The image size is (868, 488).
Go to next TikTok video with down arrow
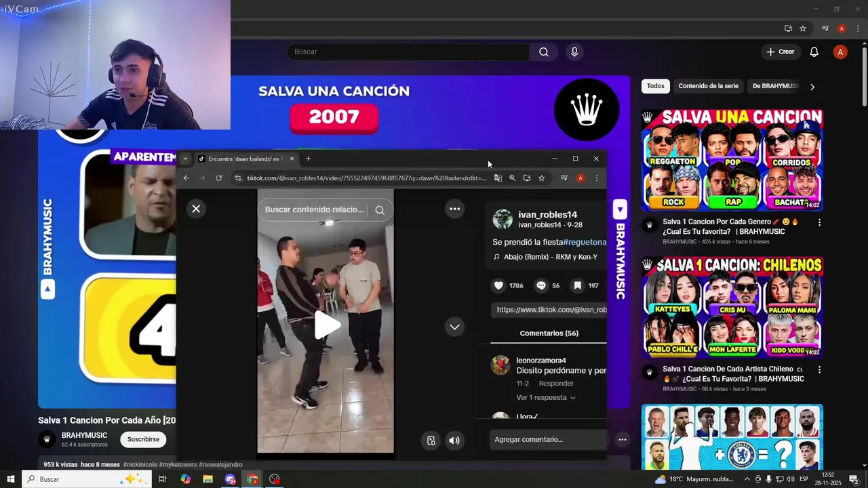(x=454, y=327)
